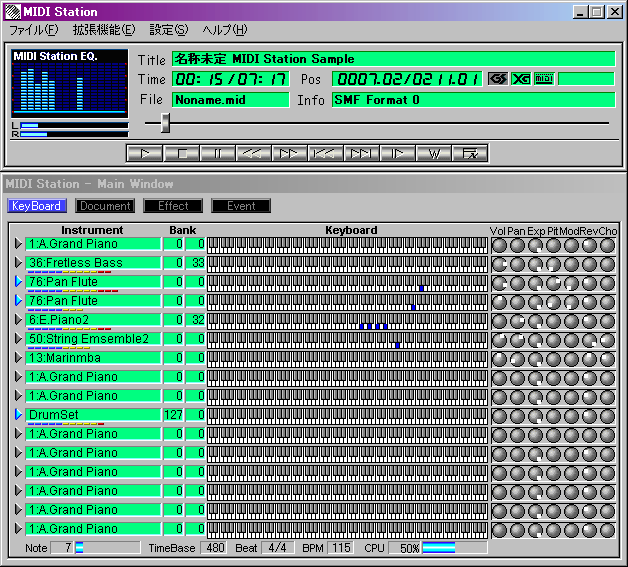Skip to the next track
This screenshot has height=567, width=628.
361,153
